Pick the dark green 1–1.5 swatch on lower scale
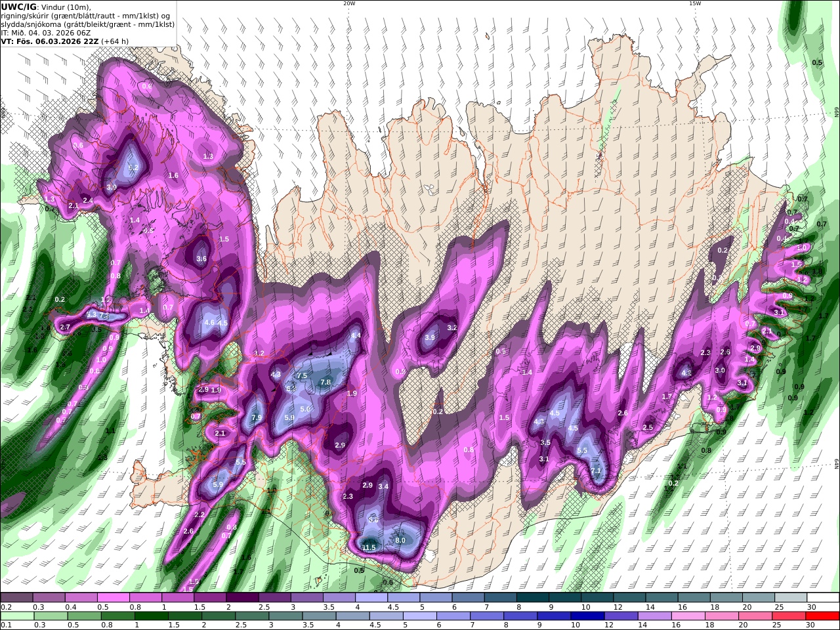 [x=151, y=616]
